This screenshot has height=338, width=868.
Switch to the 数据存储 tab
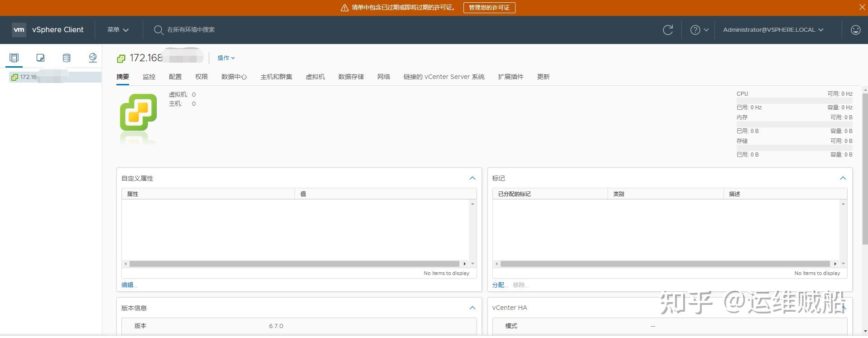pyautogui.click(x=351, y=77)
